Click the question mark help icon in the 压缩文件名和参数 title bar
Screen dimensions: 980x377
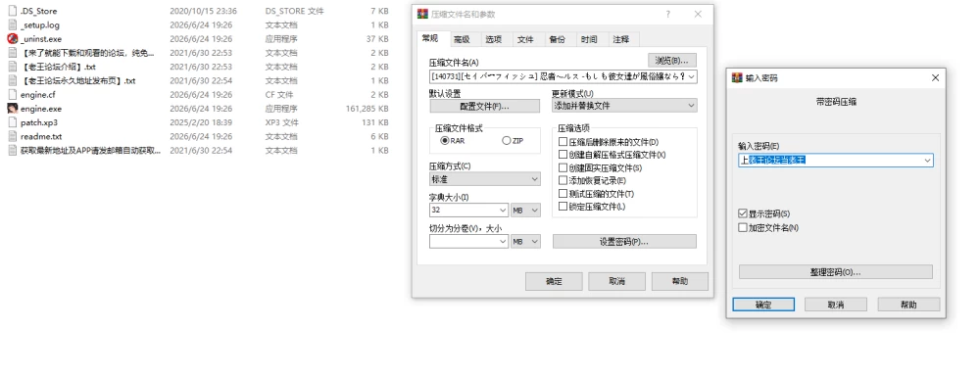coord(667,15)
